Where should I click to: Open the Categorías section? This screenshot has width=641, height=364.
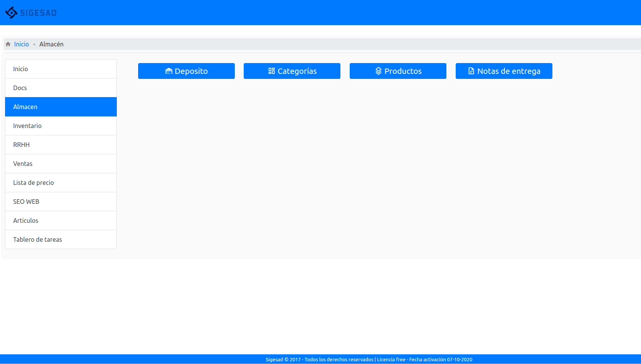pos(292,71)
